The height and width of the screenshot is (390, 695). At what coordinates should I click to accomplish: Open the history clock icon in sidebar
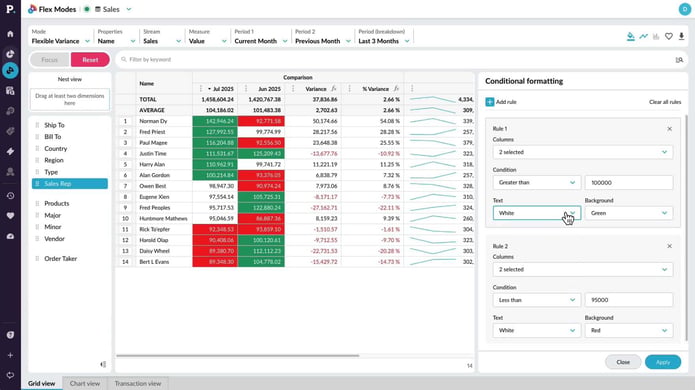[x=10, y=195]
